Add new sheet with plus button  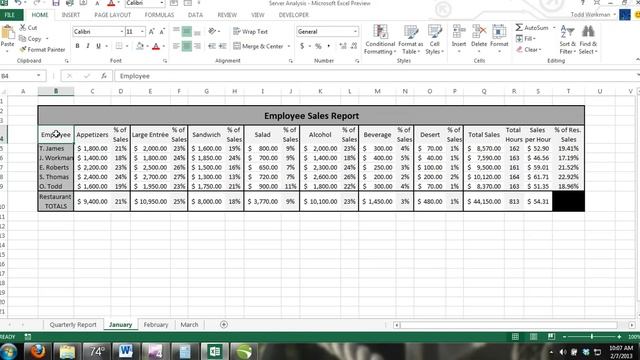pyautogui.click(x=224, y=324)
